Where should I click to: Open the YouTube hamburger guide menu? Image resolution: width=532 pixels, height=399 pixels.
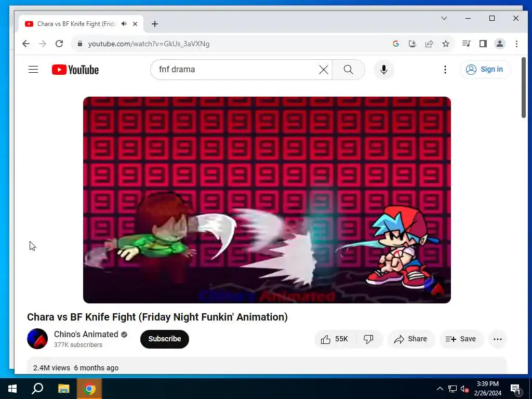(33, 70)
